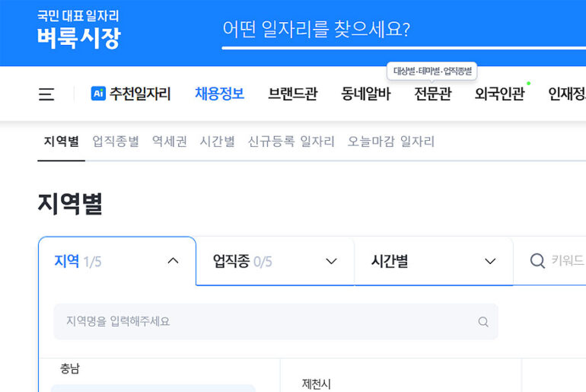This screenshot has height=392, width=586.
Task: Select 제천시 in the region list
Action: (317, 384)
